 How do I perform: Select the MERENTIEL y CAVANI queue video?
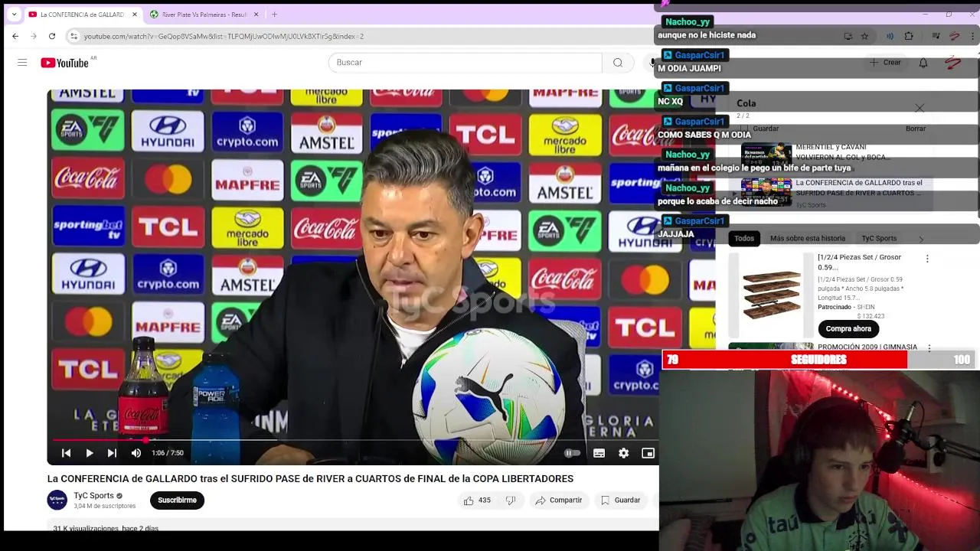(x=835, y=156)
